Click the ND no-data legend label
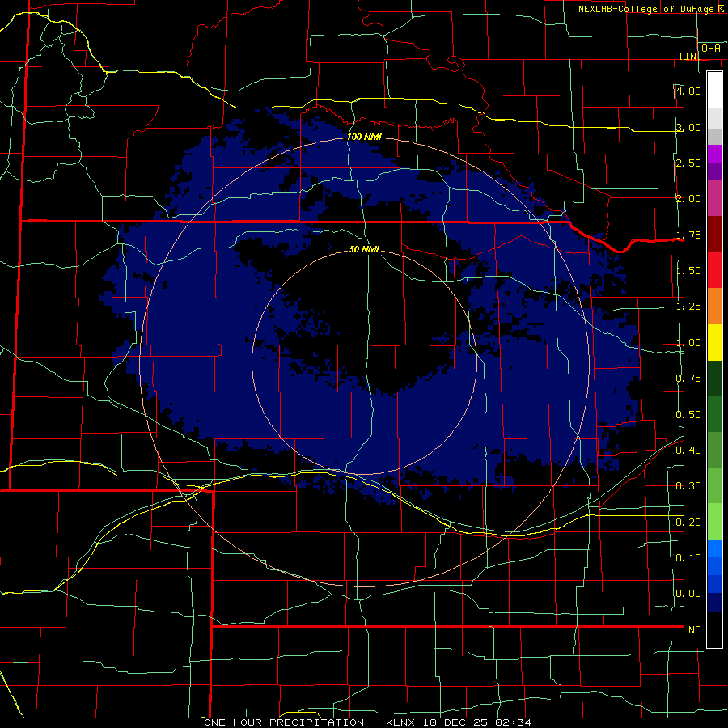Viewport: 728px width, 728px height. [x=695, y=630]
